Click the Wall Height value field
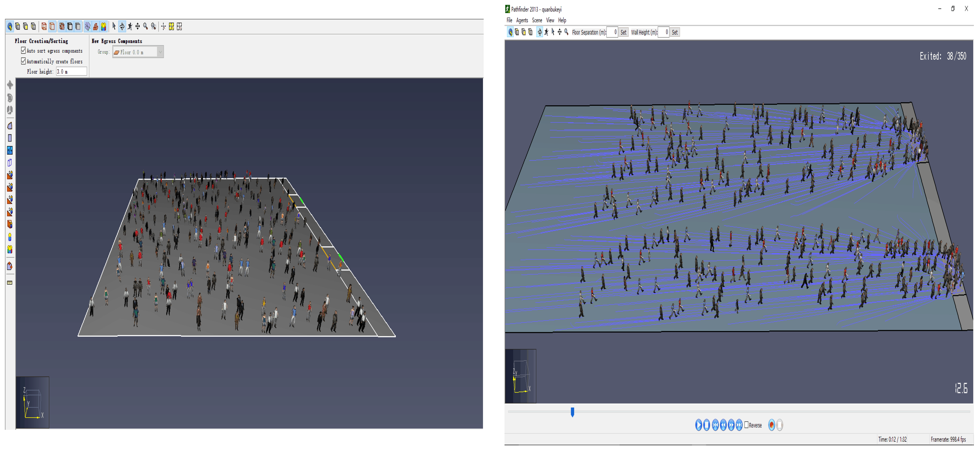This screenshot has height=450, width=980. point(664,32)
